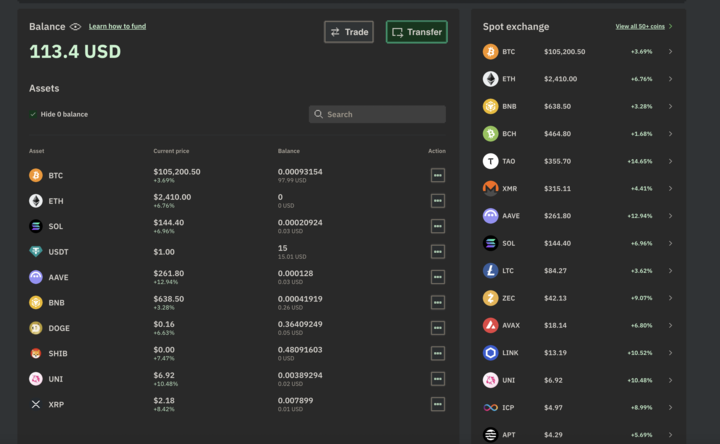This screenshot has height=444, width=720.
Task: Click the ZEC icon in Spot exchange list
Action: tap(490, 298)
